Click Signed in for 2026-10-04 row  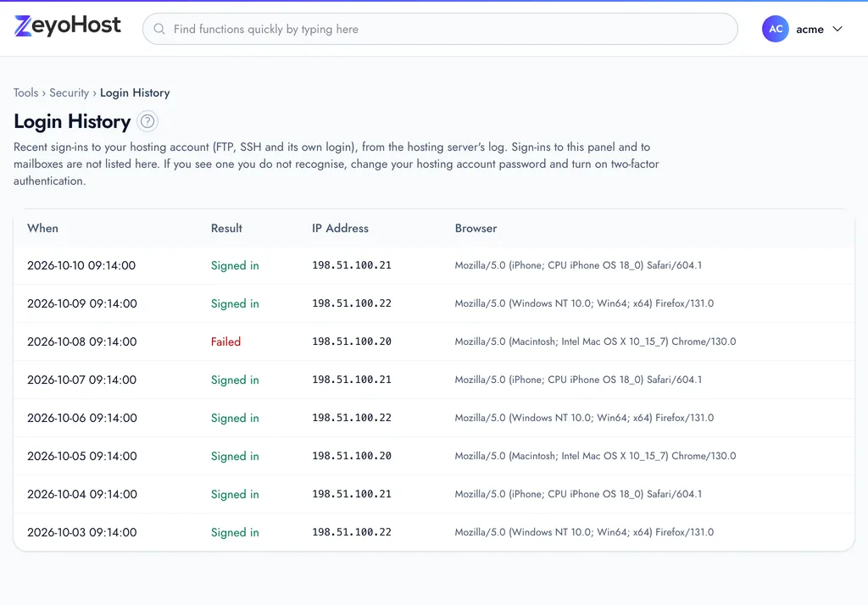(235, 495)
